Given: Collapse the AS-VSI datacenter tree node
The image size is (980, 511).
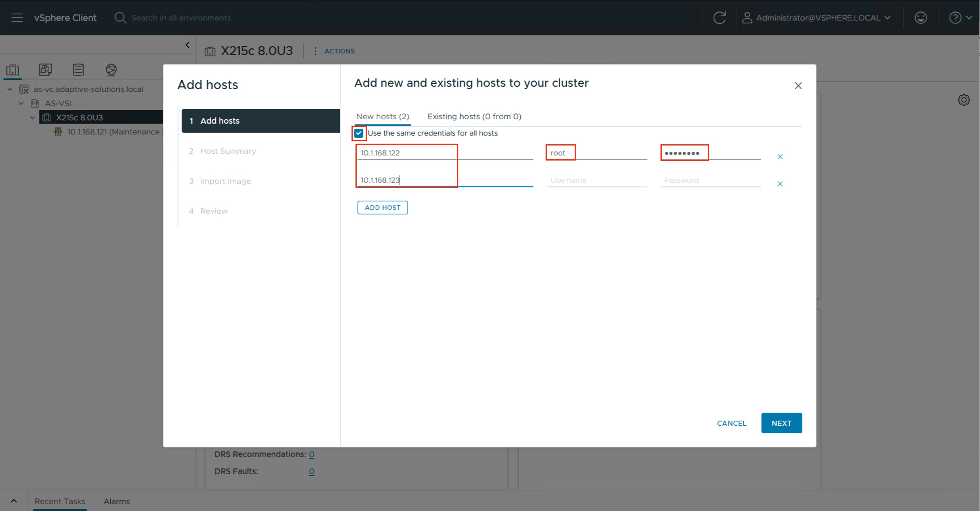Looking at the screenshot, I should 21,103.
